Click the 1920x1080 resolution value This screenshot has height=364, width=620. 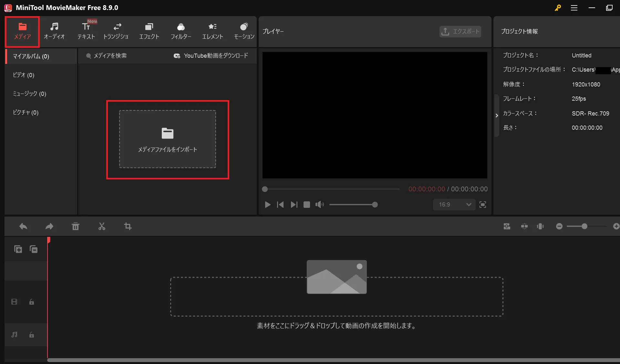click(x=586, y=85)
